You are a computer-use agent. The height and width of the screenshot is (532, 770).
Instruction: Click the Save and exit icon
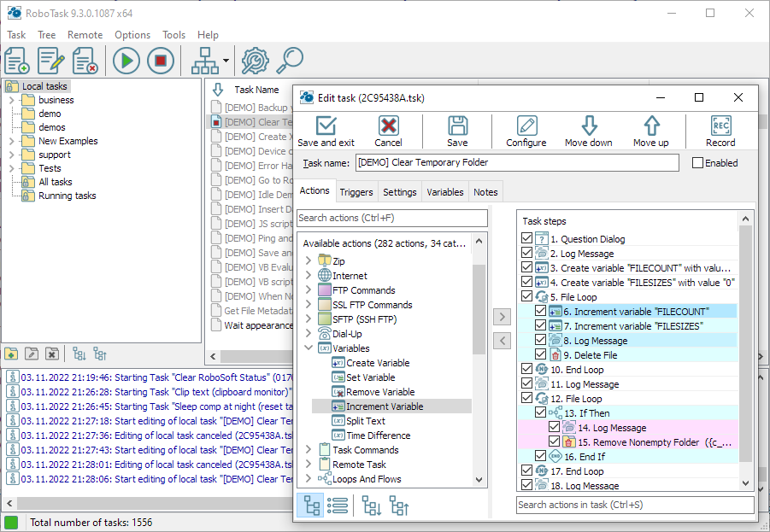coord(326,126)
